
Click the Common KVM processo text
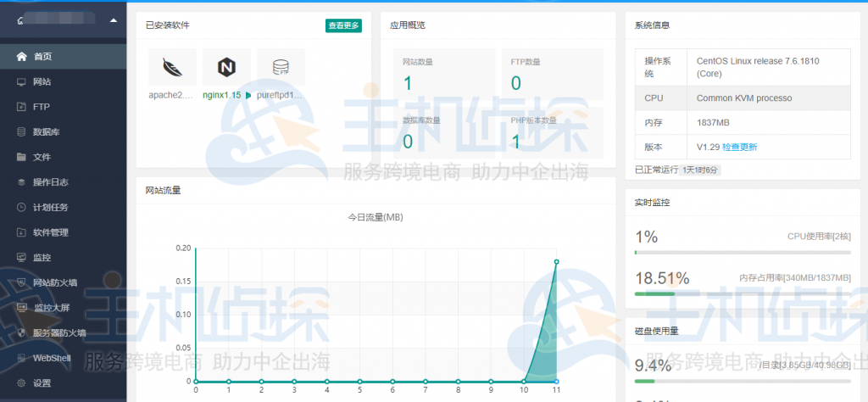[744, 98]
